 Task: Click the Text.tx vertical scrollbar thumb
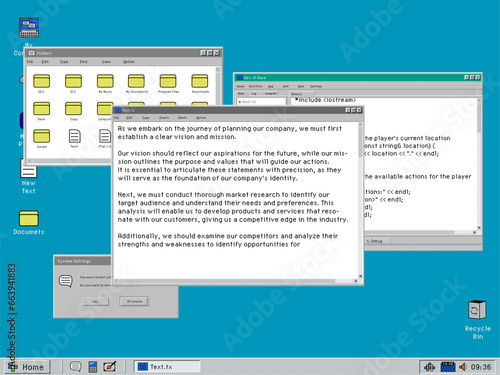(360, 142)
